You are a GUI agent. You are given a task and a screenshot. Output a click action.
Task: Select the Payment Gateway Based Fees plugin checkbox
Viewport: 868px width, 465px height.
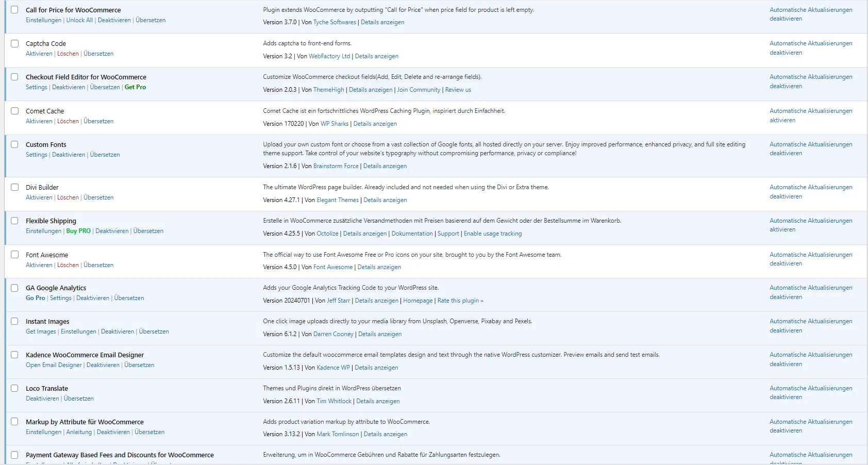pos(14,455)
